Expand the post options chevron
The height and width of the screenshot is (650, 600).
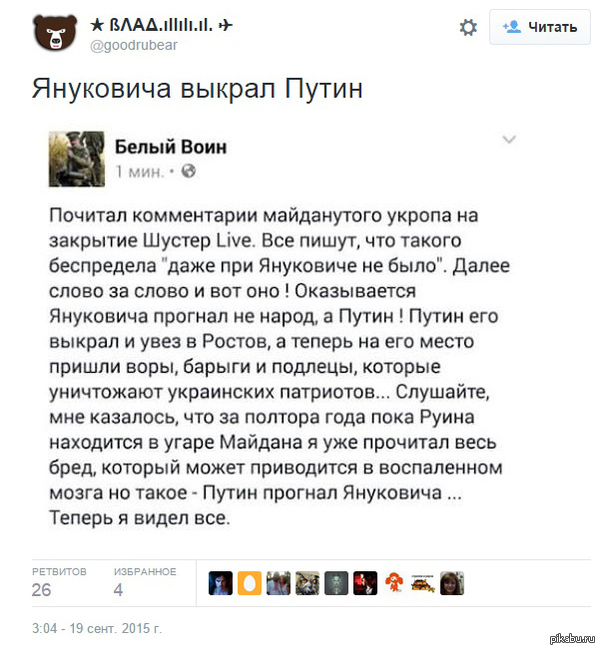(x=509, y=139)
